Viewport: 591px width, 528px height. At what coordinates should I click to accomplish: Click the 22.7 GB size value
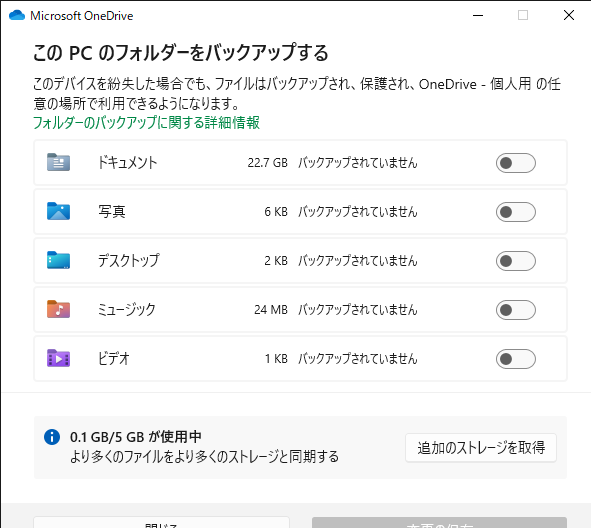pos(268,163)
